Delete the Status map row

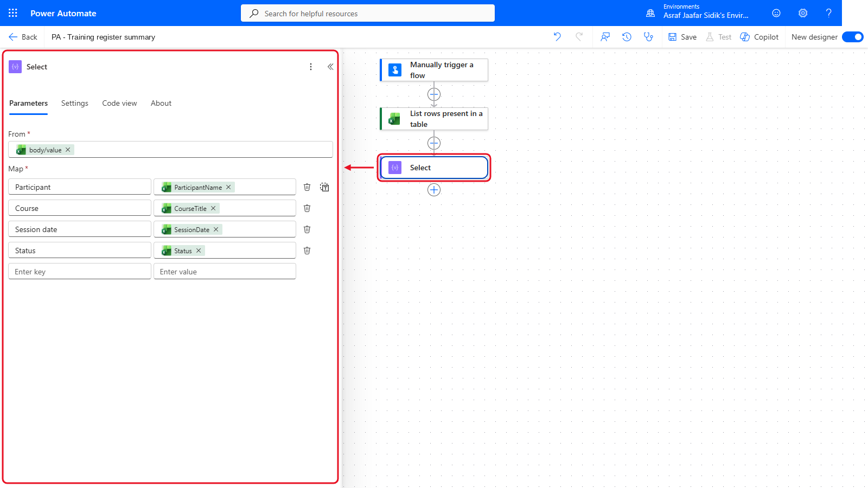pos(307,251)
